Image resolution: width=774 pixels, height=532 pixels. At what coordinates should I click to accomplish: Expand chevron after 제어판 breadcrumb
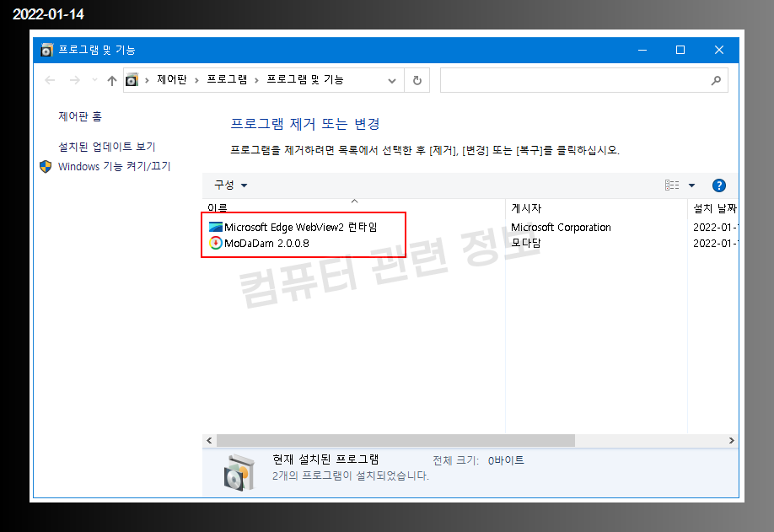196,80
